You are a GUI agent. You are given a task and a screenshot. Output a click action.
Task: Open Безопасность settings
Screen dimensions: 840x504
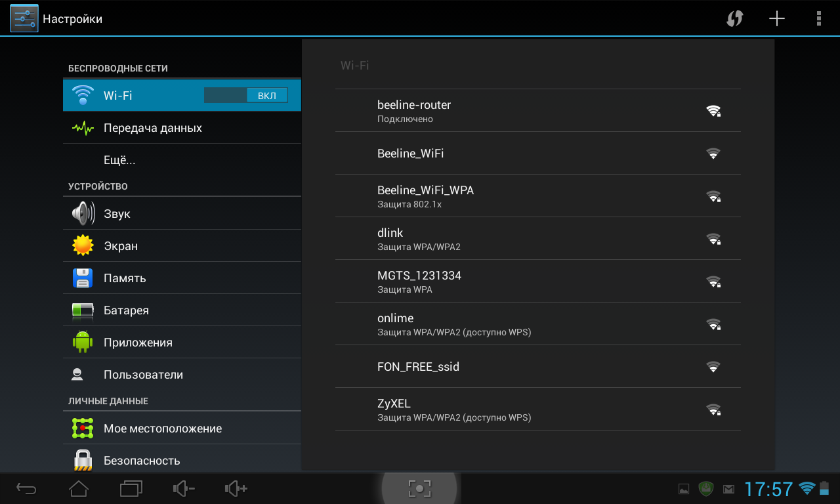tap(182, 458)
